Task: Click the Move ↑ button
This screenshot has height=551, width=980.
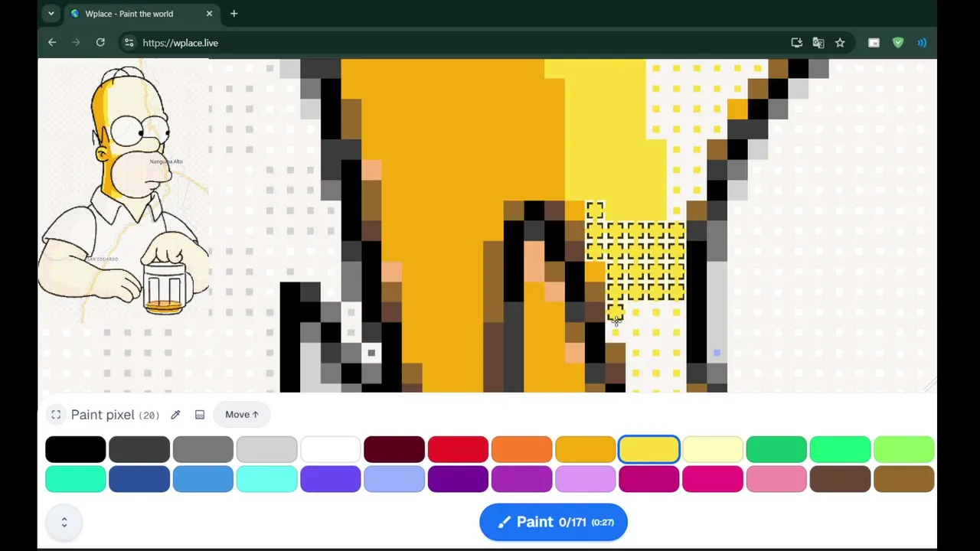Action: coord(242,415)
